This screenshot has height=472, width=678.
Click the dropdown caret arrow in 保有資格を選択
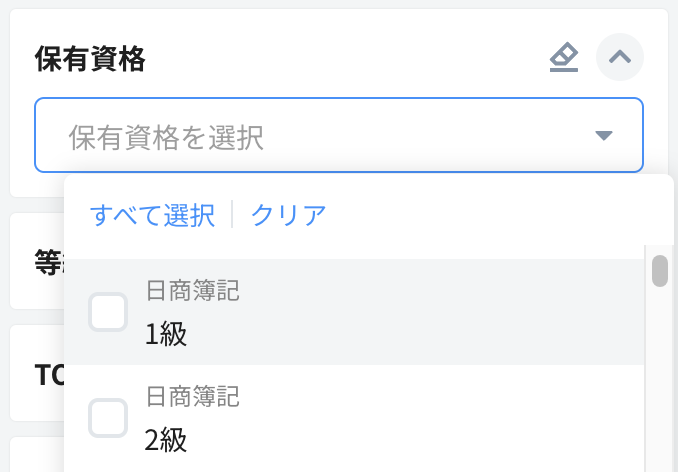[603, 136]
